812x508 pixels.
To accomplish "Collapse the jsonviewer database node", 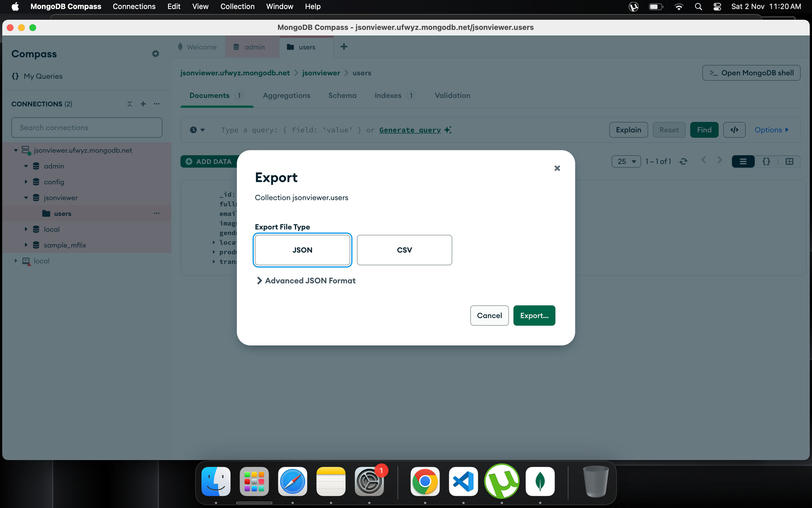I will [x=26, y=198].
